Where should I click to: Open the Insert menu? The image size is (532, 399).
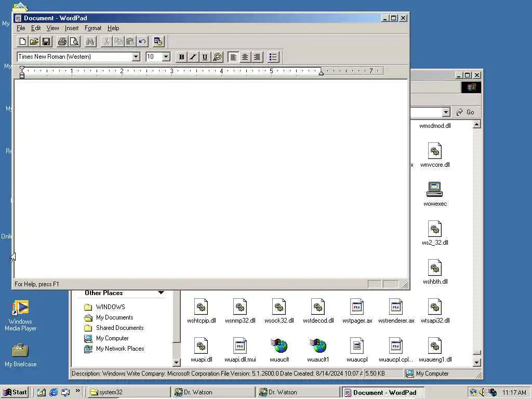[x=72, y=28]
